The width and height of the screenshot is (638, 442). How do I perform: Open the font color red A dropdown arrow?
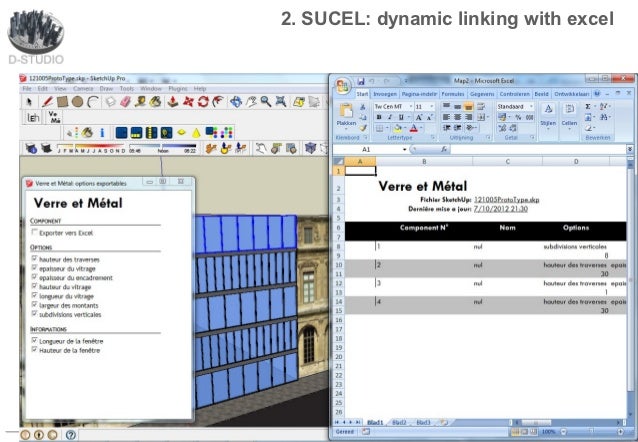421,128
